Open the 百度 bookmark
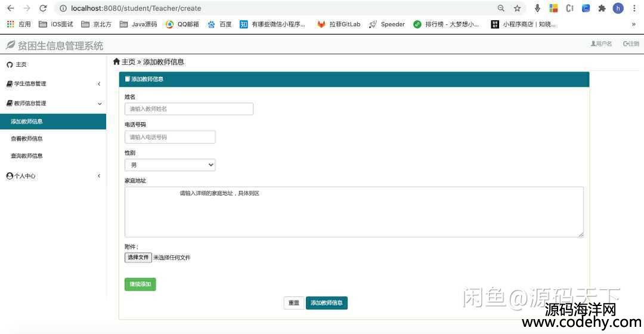Viewport: 644px width, 334px height. coord(219,24)
